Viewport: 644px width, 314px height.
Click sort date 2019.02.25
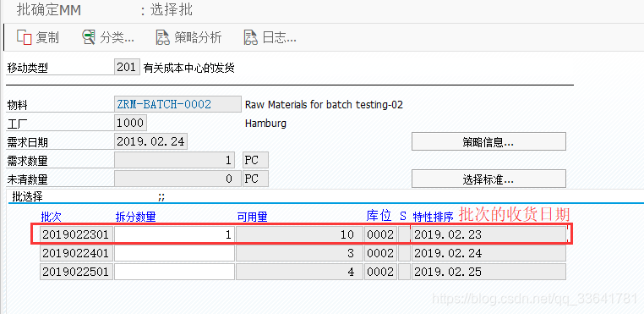(x=488, y=272)
